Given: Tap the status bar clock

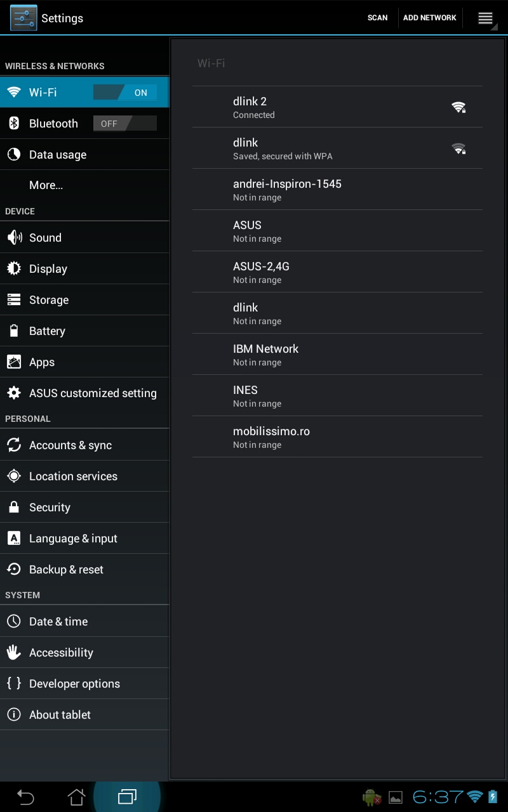Looking at the screenshot, I should [438, 797].
